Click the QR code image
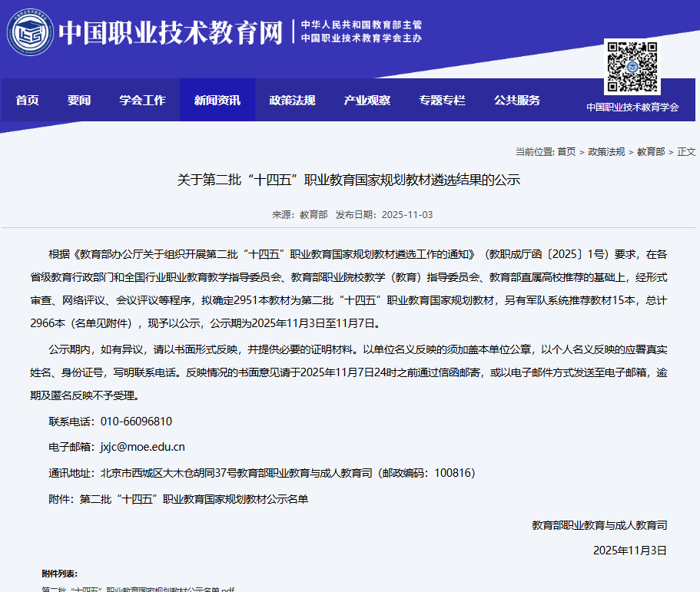Image resolution: width=700 pixels, height=592 pixels. tap(632, 67)
